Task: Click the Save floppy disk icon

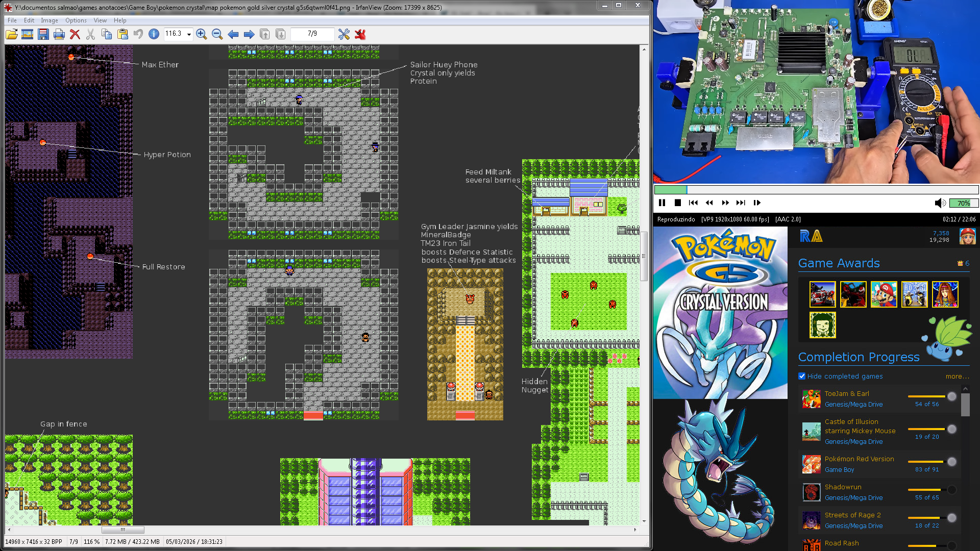Action: (x=43, y=34)
